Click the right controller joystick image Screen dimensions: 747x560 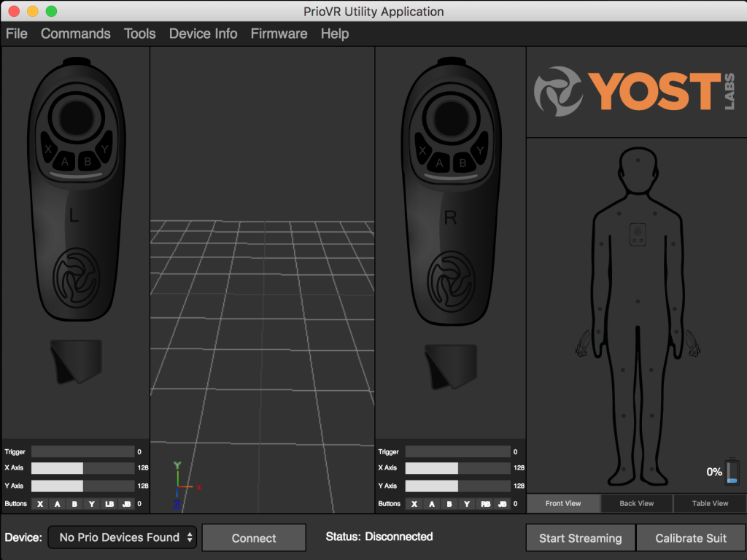tap(451, 118)
